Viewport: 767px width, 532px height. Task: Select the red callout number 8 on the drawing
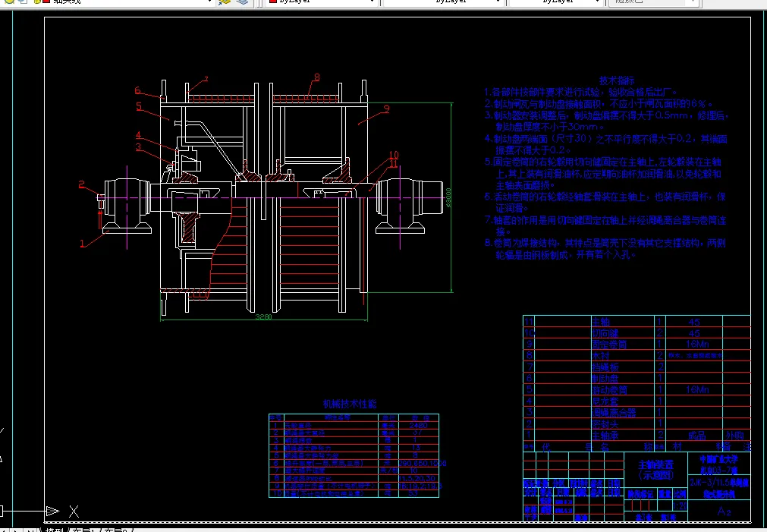317,77
